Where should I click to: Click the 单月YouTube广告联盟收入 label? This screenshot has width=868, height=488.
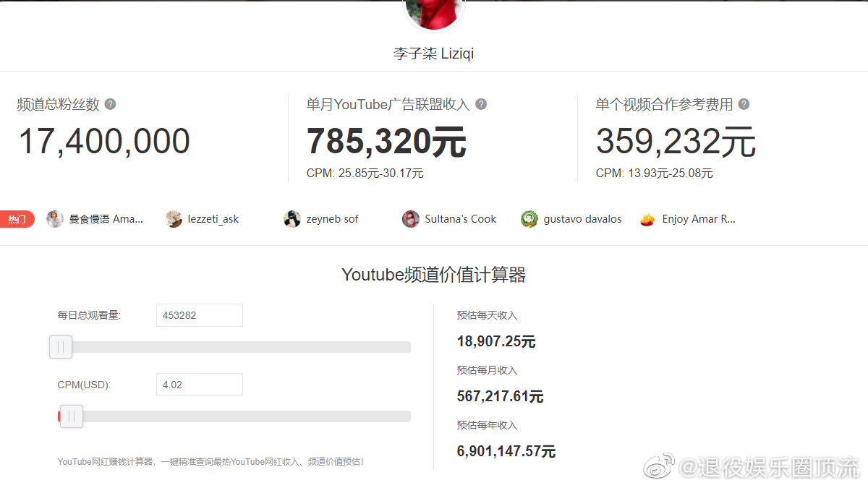pos(388,104)
